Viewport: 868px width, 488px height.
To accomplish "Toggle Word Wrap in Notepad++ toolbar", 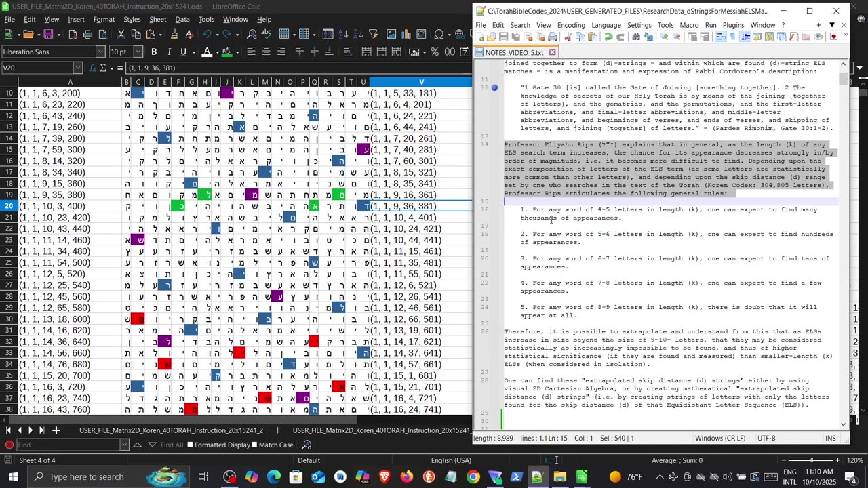I will click(720, 37).
